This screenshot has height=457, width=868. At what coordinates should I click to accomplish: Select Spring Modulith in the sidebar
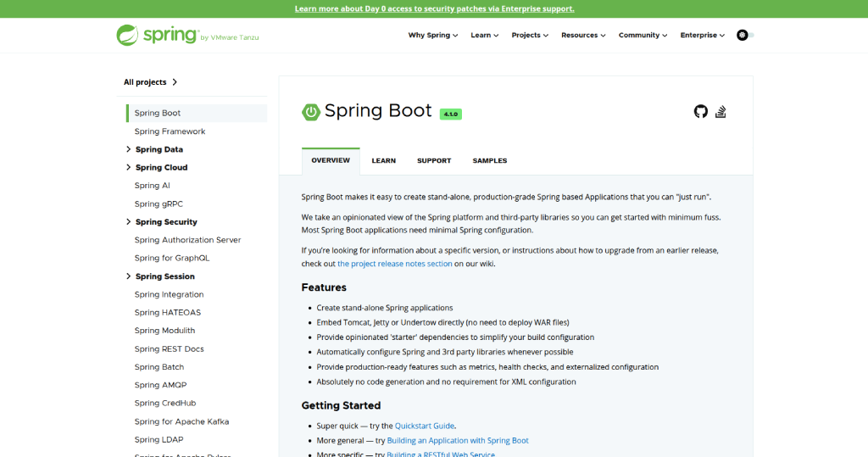click(164, 331)
